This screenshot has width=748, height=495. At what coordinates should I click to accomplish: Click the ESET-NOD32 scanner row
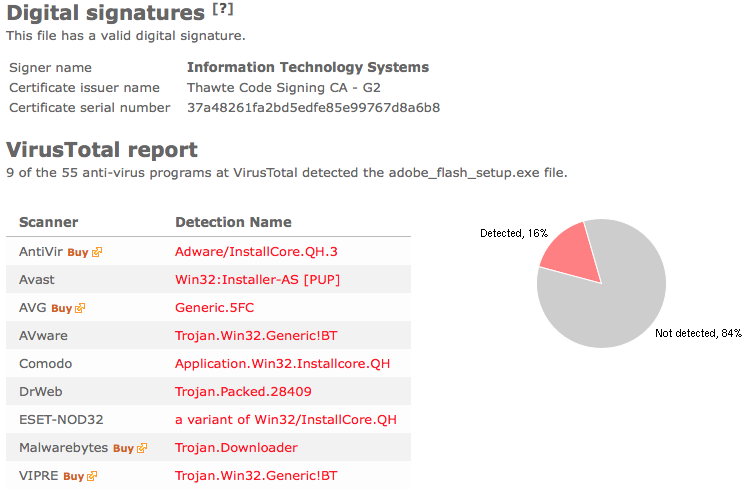tap(208, 420)
